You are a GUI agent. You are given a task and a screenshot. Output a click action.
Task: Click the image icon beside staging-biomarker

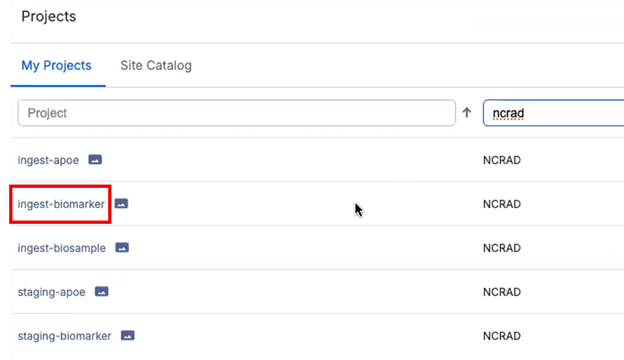pos(128,335)
